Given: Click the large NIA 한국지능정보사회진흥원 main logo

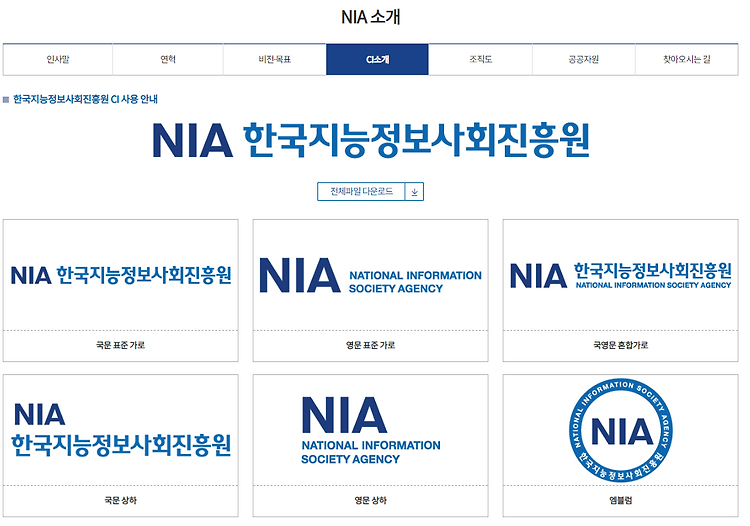Looking at the screenshot, I should point(371,140).
